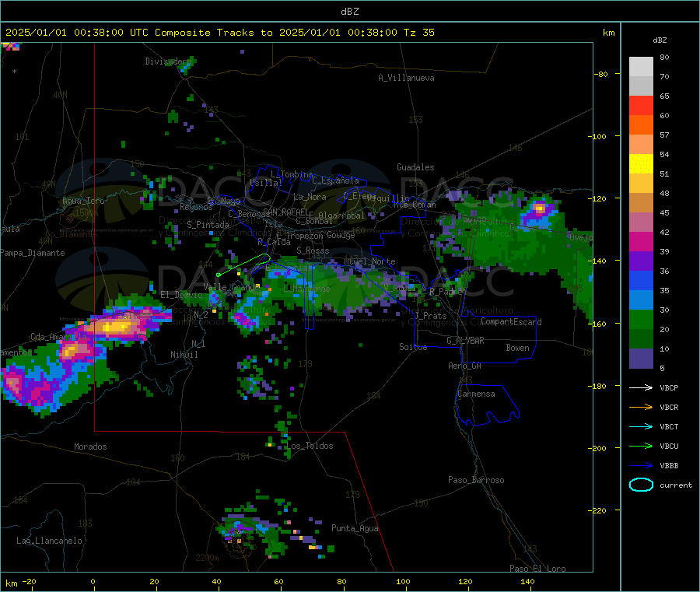This screenshot has width=700, height=592.
Task: Click the '80' value at legend top
Action: [x=664, y=57]
